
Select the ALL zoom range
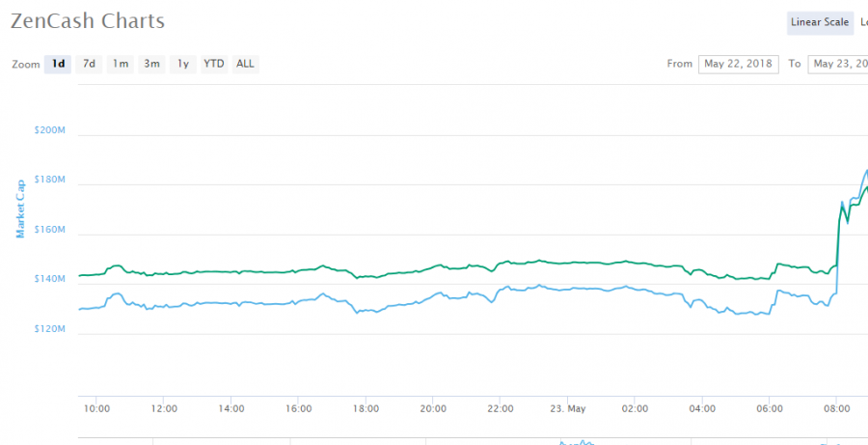tap(245, 65)
